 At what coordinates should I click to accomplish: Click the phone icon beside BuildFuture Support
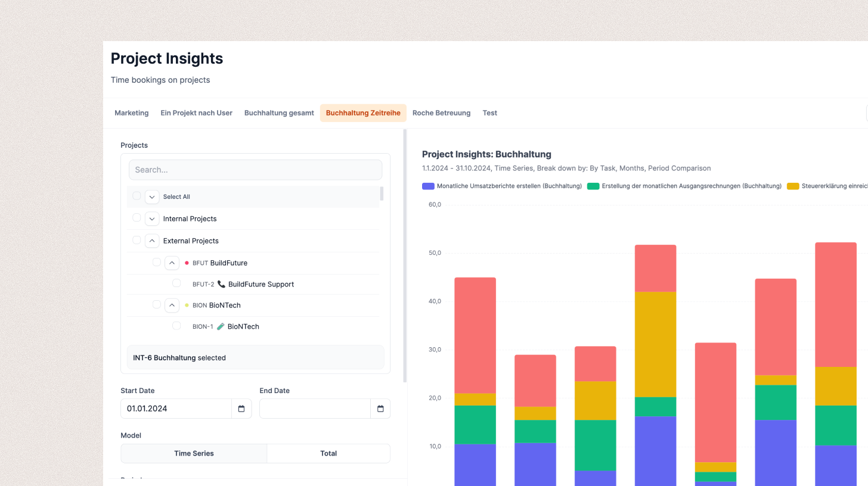222,284
